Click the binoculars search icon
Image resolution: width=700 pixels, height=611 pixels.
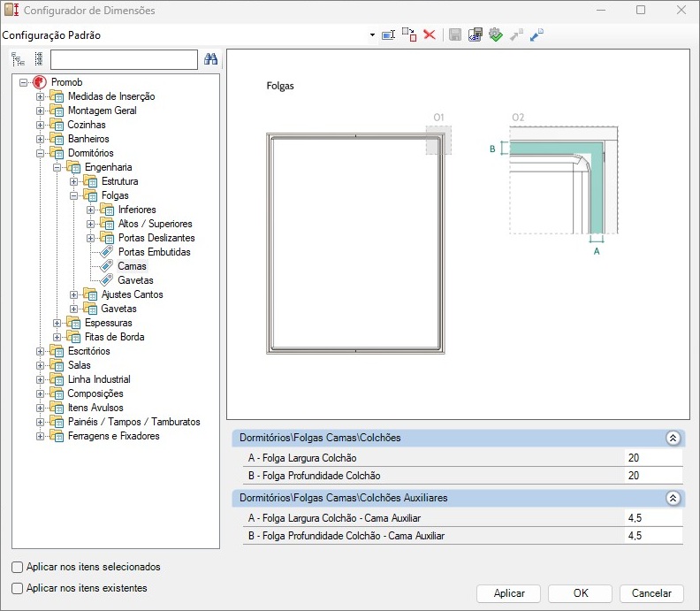click(x=211, y=59)
